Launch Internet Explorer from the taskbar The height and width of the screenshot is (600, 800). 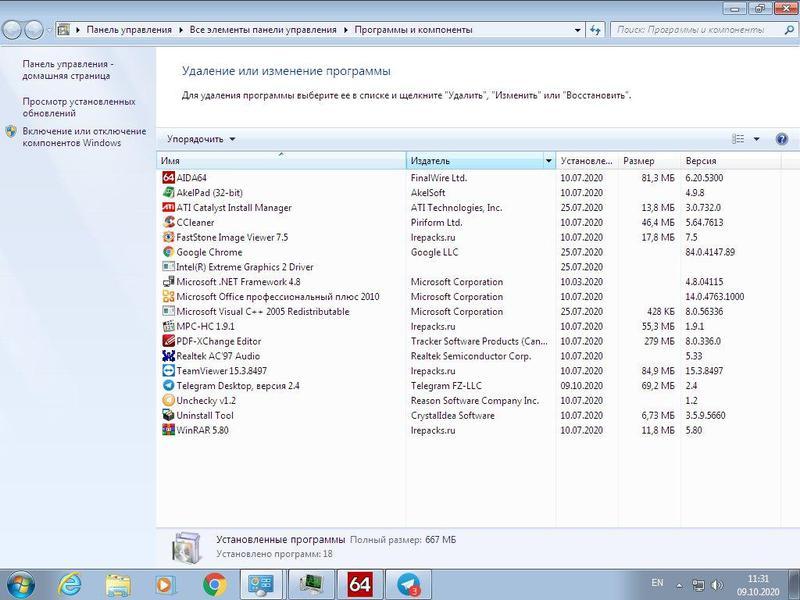pyautogui.click(x=70, y=583)
